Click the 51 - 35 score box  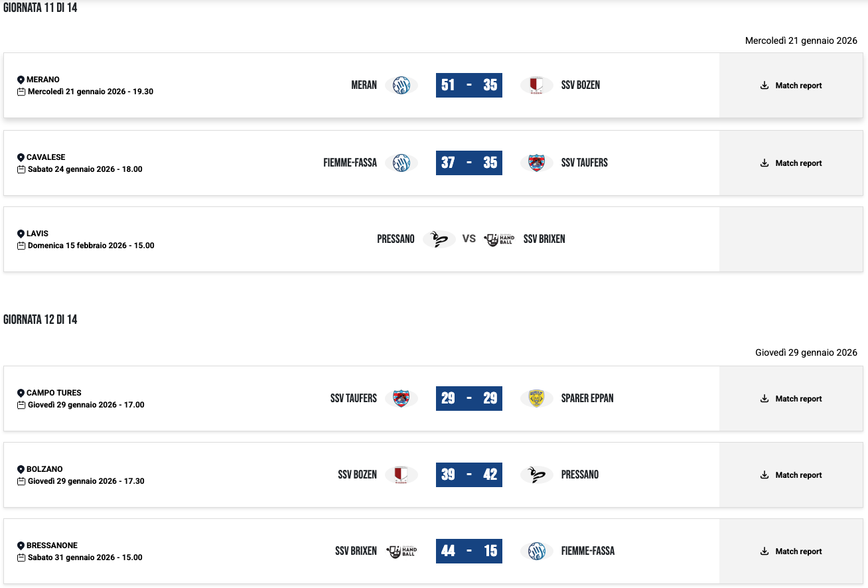point(469,85)
